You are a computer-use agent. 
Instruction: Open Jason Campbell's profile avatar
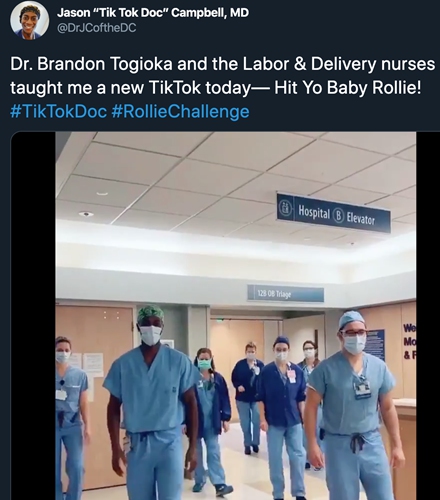(30, 21)
